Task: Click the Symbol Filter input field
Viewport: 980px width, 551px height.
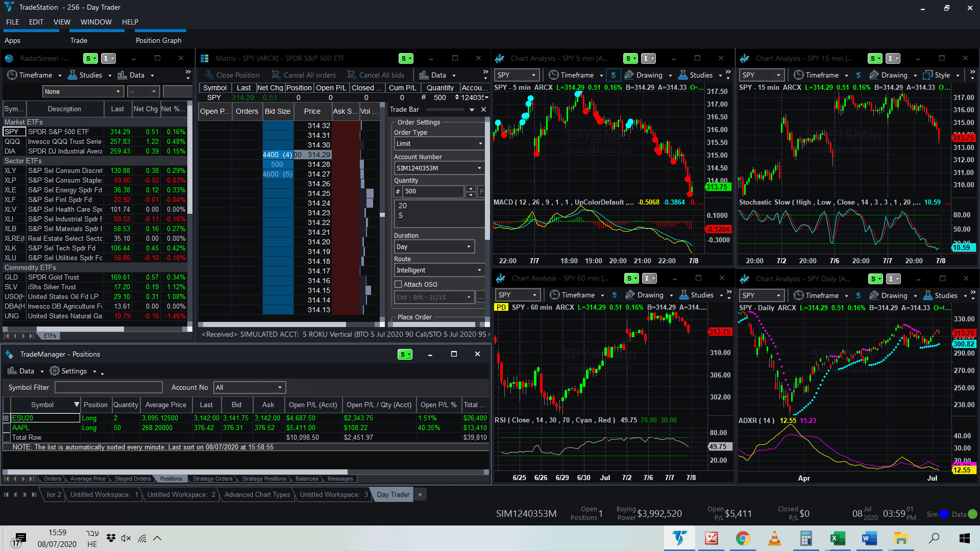Action: pos(108,387)
